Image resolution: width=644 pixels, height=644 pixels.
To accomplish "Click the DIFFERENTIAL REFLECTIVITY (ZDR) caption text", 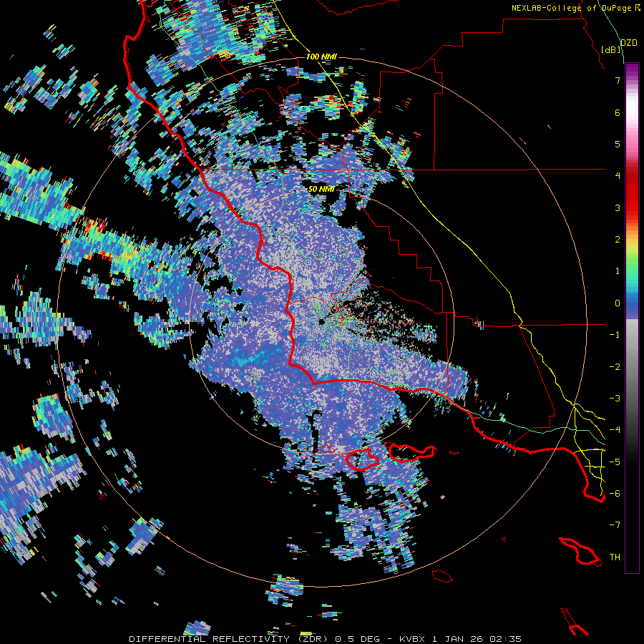I will (x=228, y=639).
